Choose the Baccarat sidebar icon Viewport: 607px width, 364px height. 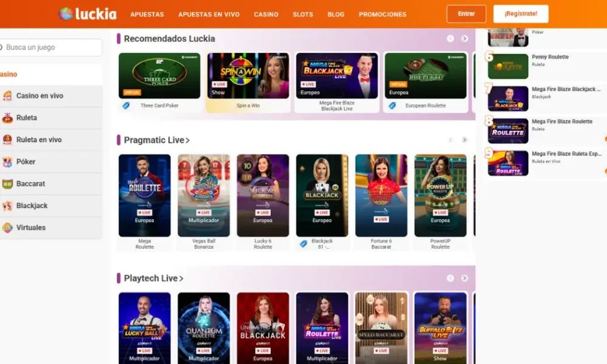7,184
